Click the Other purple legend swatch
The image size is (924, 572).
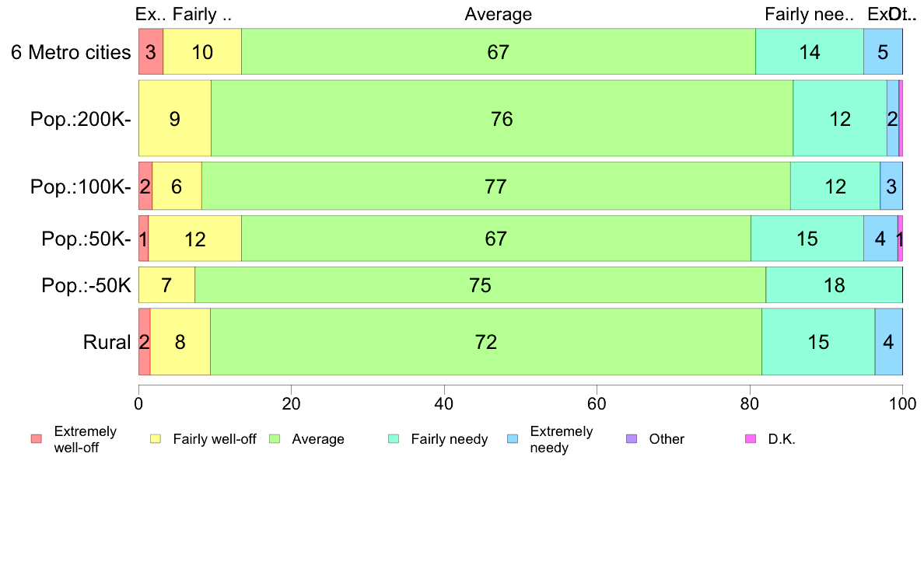[x=632, y=439]
